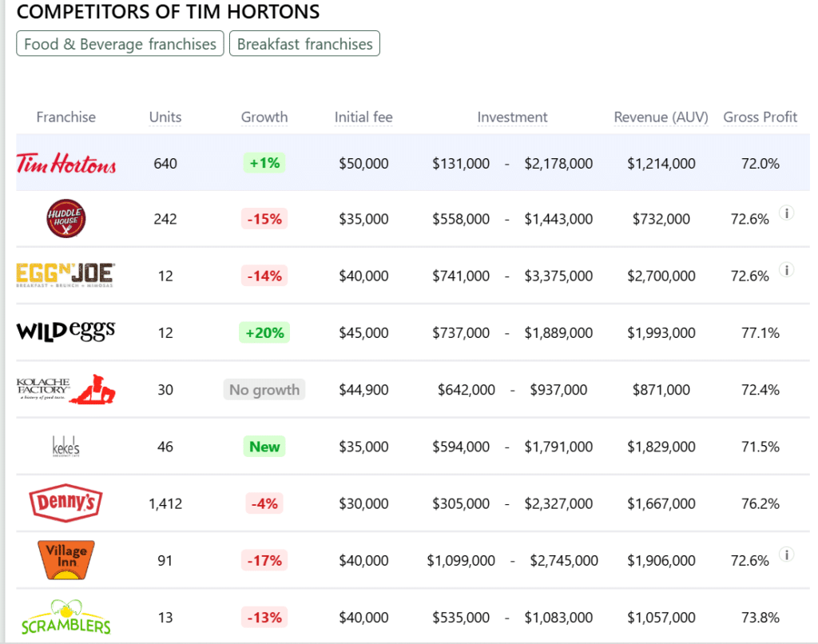This screenshot has width=818, height=644.
Task: Select the 242 units value
Action: 165,219
